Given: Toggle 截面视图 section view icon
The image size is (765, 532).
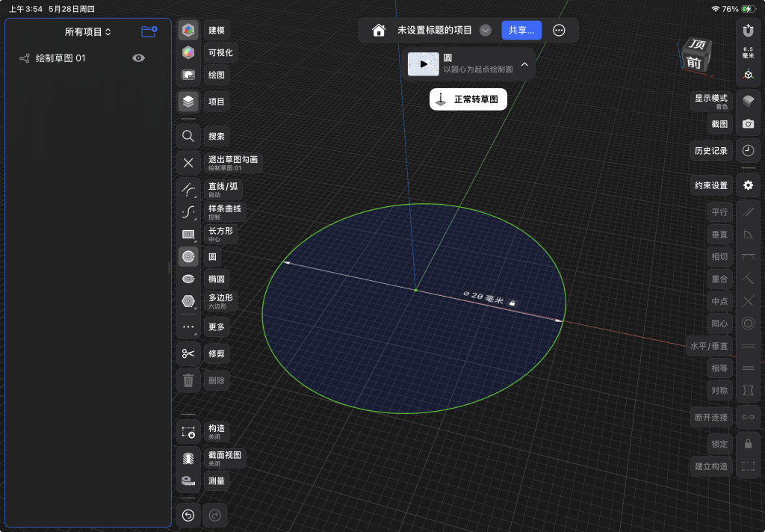Looking at the screenshot, I should click(x=188, y=458).
